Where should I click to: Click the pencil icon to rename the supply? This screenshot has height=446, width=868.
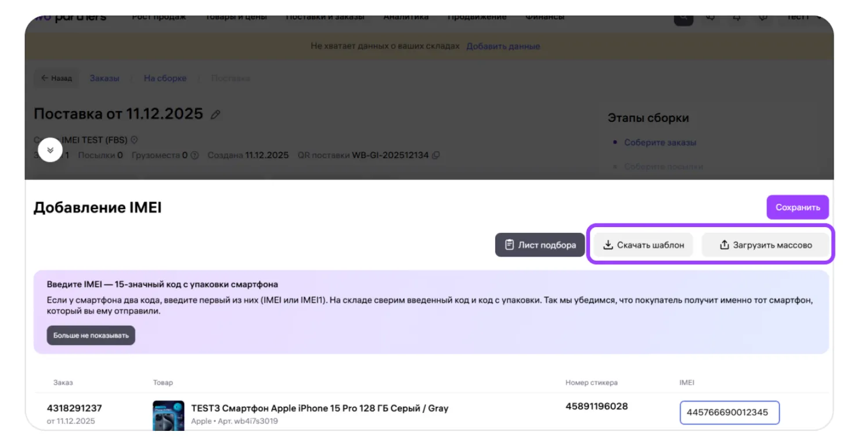click(x=215, y=114)
